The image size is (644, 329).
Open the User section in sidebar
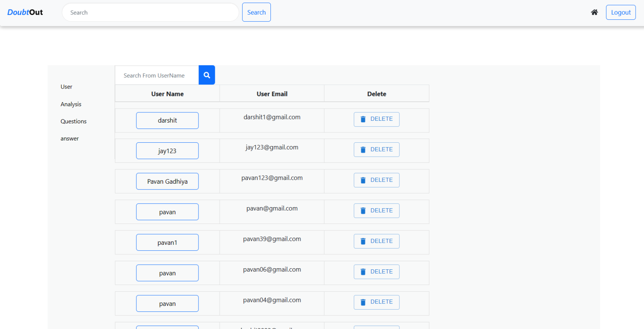tap(67, 87)
